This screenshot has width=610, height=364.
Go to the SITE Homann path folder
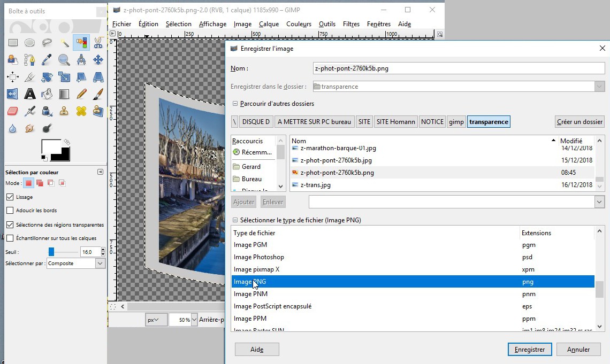coord(395,121)
